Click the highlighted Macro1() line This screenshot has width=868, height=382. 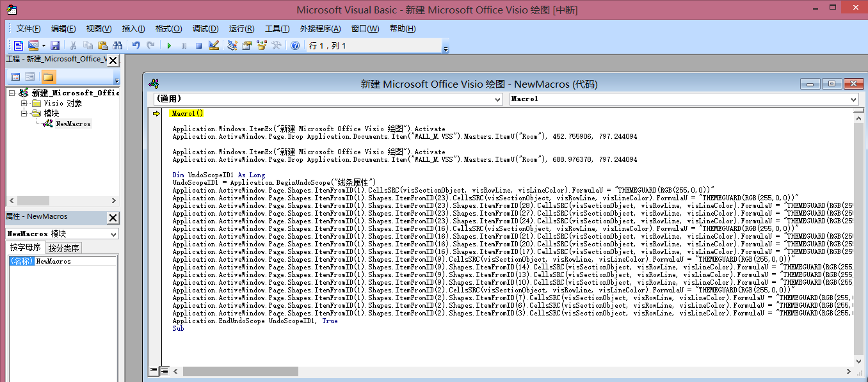(187, 114)
